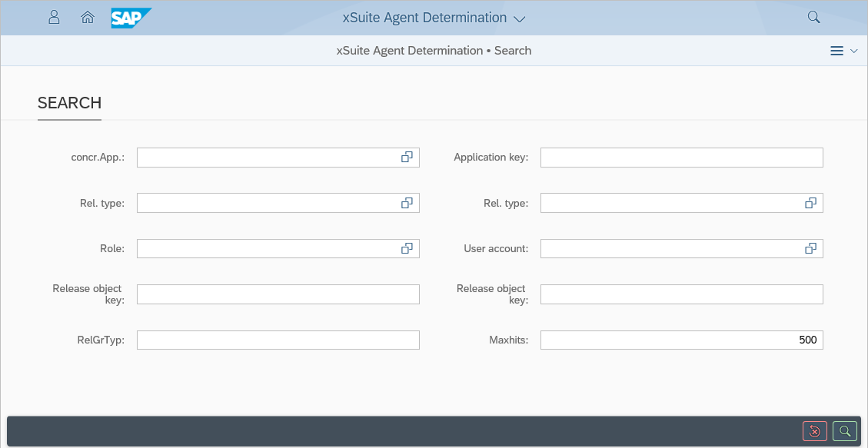Open value help for User account field
This screenshot has height=448, width=868.
tap(810, 248)
